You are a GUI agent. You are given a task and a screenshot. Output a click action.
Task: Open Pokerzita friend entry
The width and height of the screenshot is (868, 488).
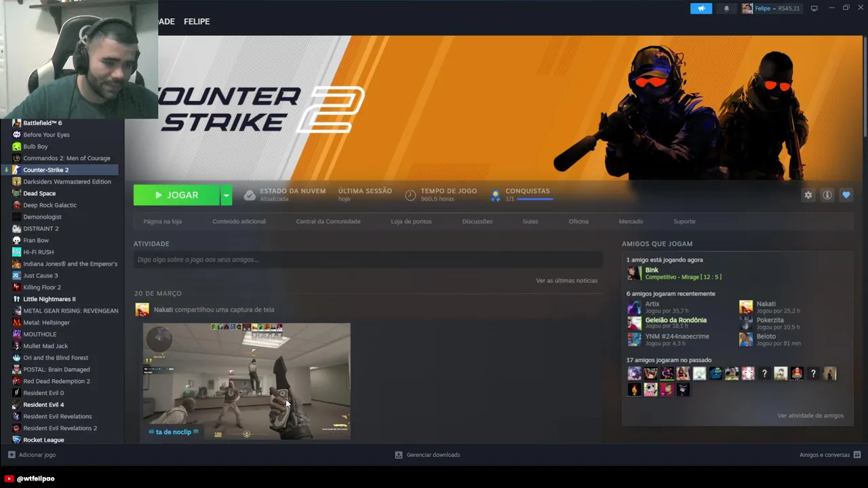point(770,323)
